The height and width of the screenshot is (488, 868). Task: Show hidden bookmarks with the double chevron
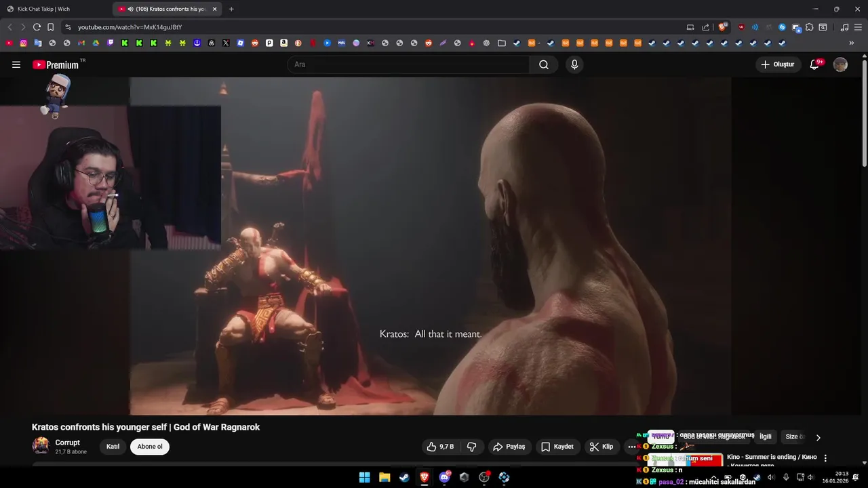(852, 43)
